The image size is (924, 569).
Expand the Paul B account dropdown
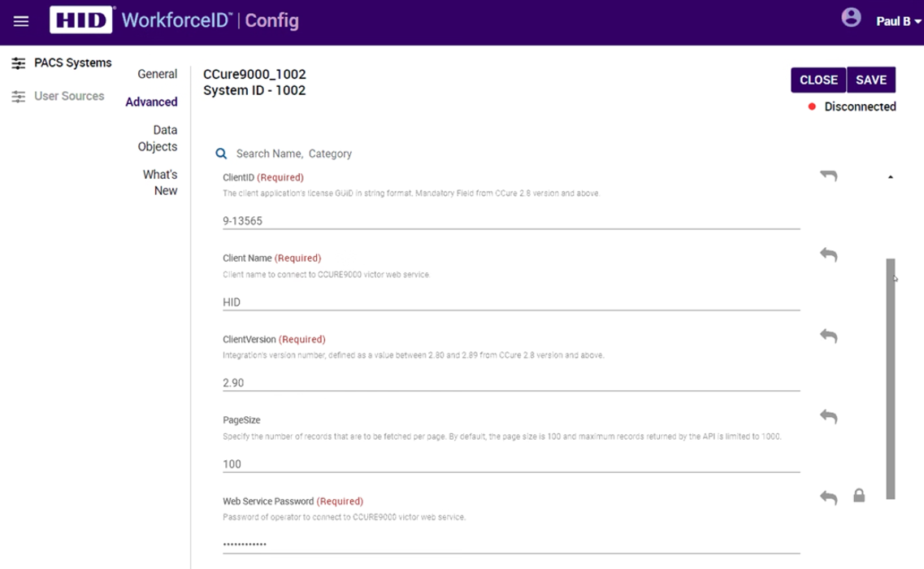point(898,21)
